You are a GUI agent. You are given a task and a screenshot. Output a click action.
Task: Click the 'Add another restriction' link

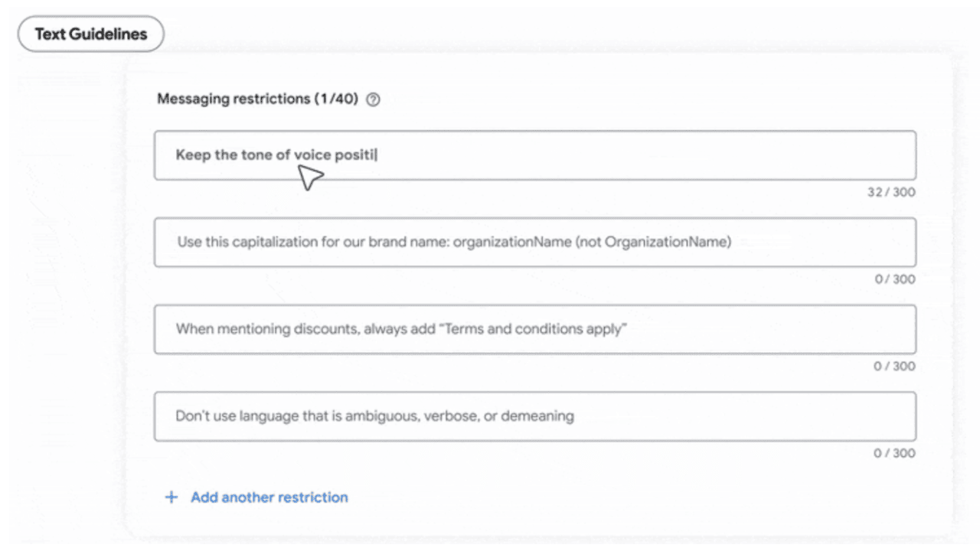(x=269, y=497)
